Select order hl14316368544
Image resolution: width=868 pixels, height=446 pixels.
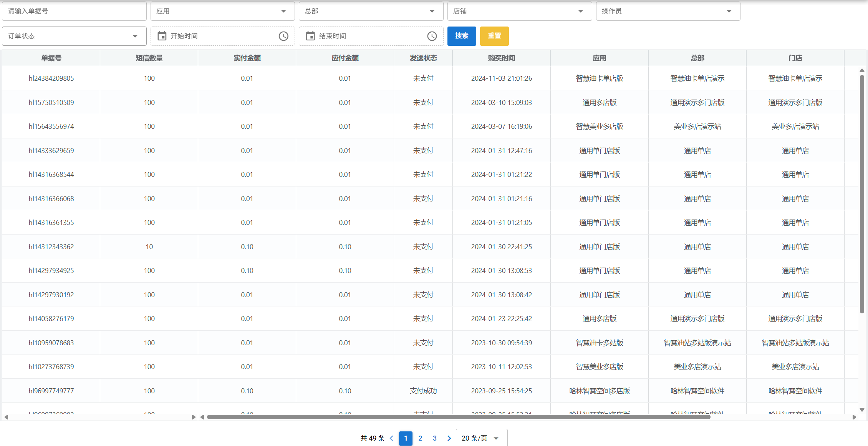click(51, 175)
